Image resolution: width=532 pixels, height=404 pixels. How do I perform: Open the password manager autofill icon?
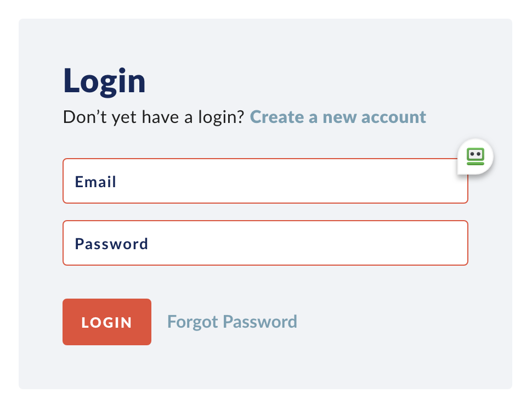tap(475, 156)
